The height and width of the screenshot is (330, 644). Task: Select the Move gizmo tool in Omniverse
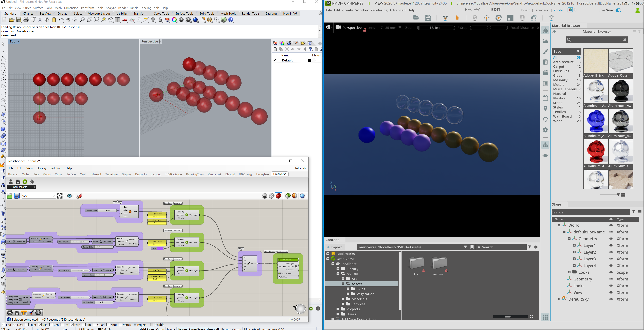[487, 18]
